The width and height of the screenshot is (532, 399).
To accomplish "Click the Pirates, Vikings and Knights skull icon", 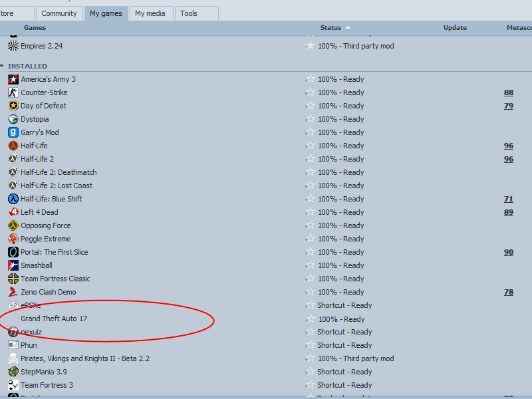I will click(13, 358).
